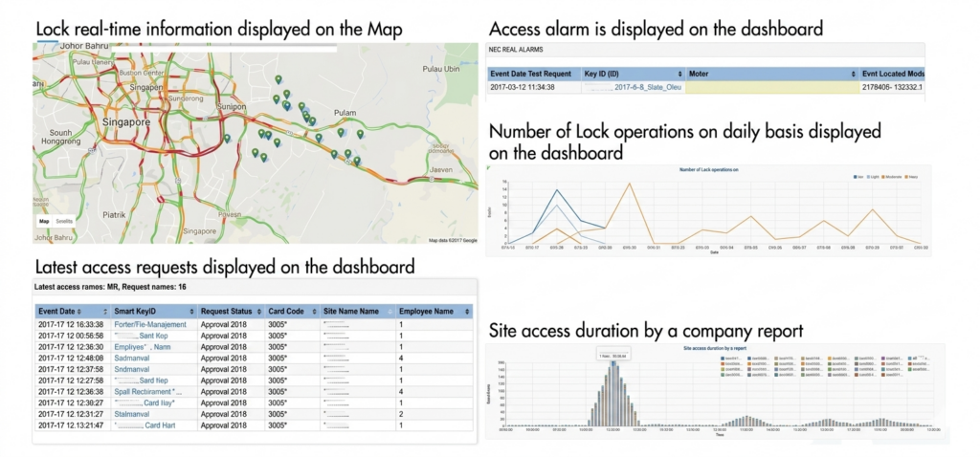Image resolution: width=980 pixels, height=457 pixels.
Task: Select the Map view tab
Action: coord(44,221)
